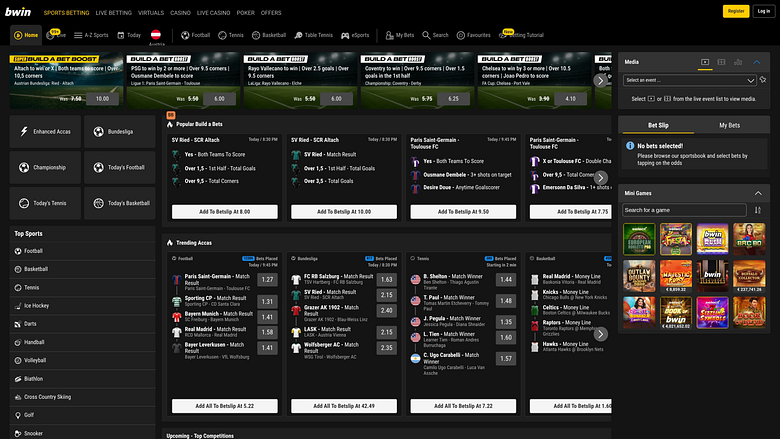Switch to My Bets tab in betslip
This screenshot has width=780, height=439.
[x=730, y=125]
